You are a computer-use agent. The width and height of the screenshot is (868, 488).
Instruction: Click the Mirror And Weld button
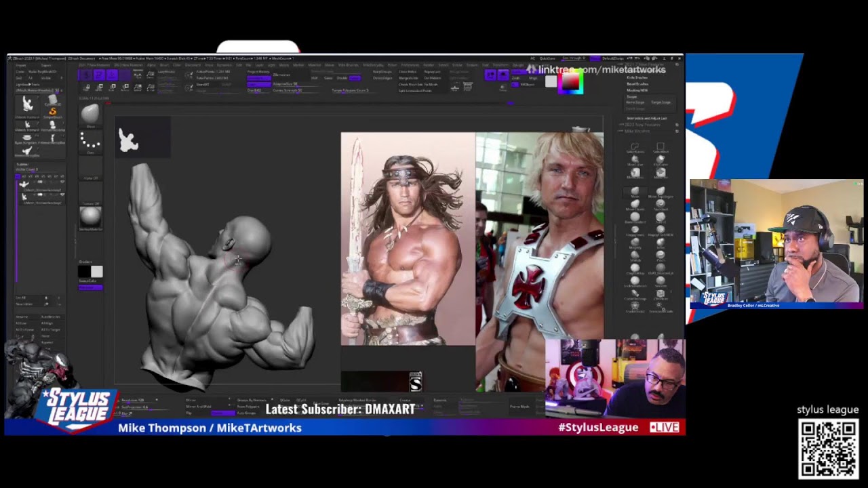(x=198, y=406)
